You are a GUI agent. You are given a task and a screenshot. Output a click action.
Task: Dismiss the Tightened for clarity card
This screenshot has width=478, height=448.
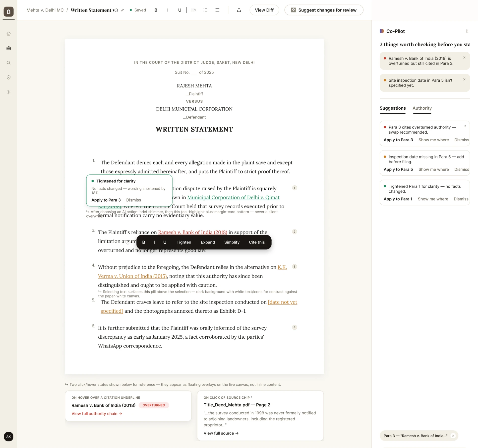tap(133, 200)
